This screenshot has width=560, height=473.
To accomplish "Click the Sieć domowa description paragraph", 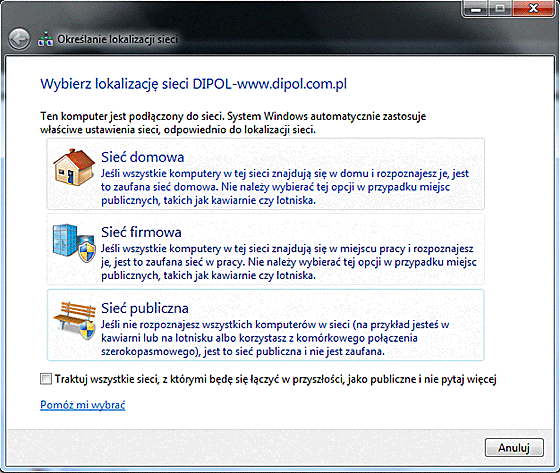I will (285, 187).
